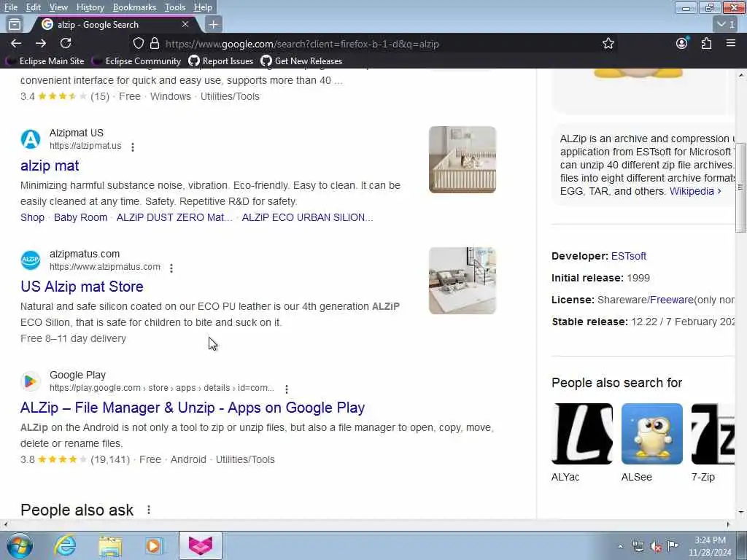
Task: Click the alzipmatus.com site logo
Action: 31,260
